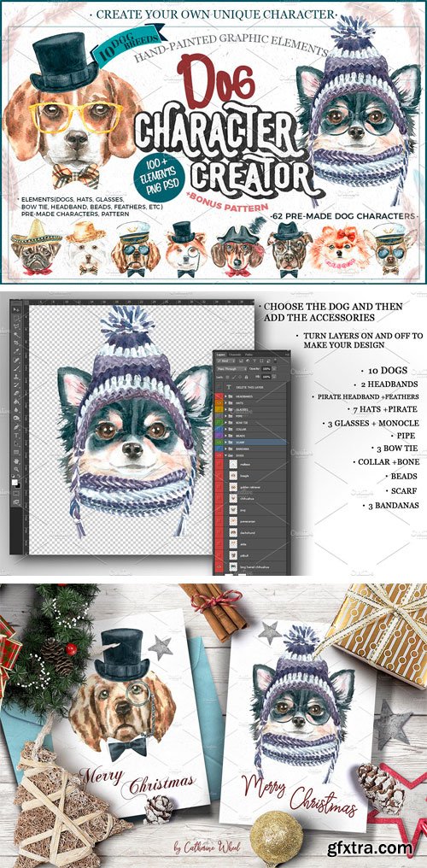Select the maltese layer thumbnail
Image resolution: width=427 pixels, height=868 pixels.
point(233,465)
